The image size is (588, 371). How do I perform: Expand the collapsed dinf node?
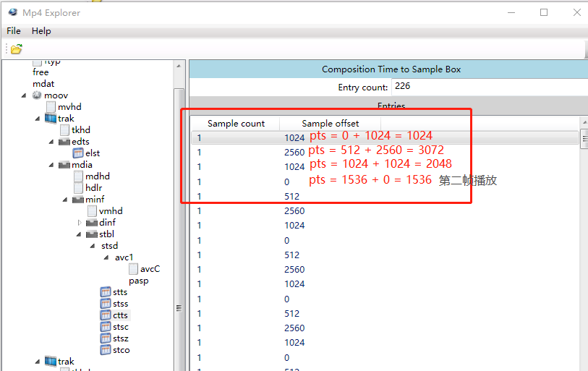pyautogui.click(x=80, y=223)
